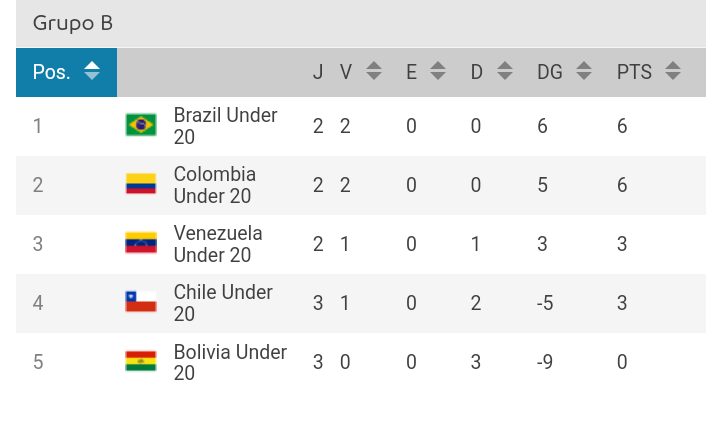Select the Venezuela Under 20 team name

218,244
